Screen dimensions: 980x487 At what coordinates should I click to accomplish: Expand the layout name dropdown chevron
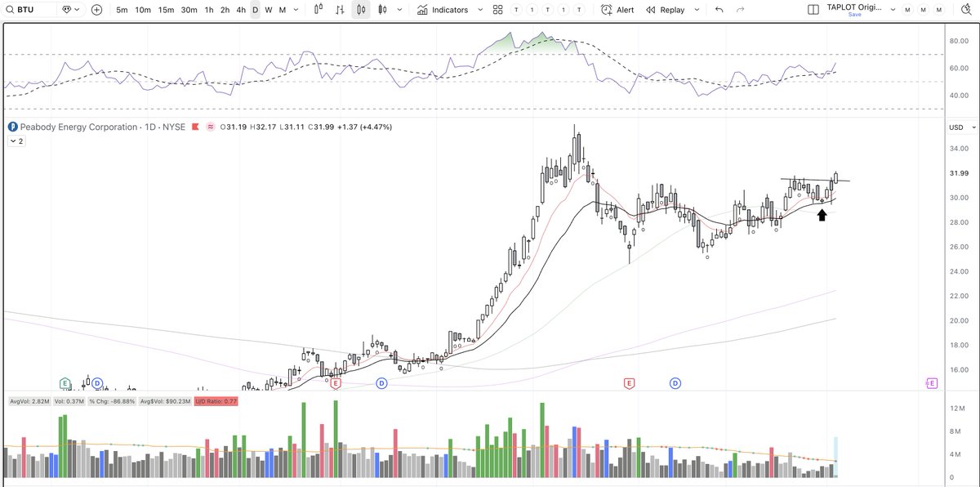pyautogui.click(x=891, y=10)
